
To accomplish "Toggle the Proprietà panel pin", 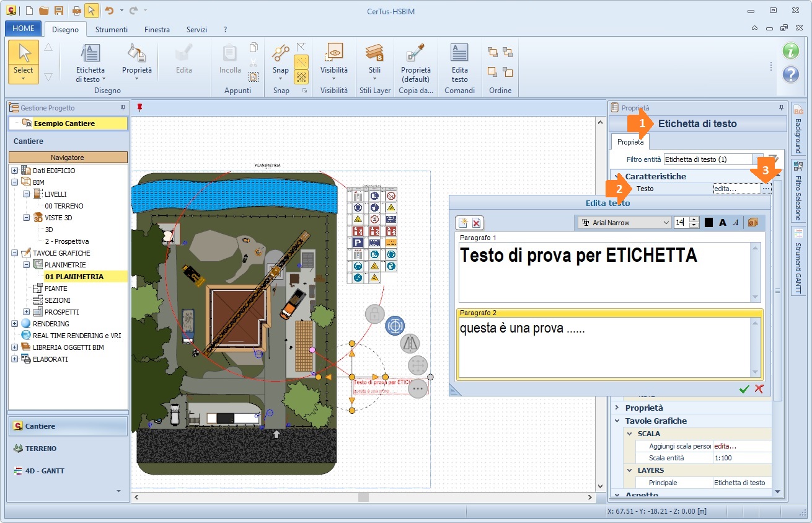I will (x=780, y=108).
